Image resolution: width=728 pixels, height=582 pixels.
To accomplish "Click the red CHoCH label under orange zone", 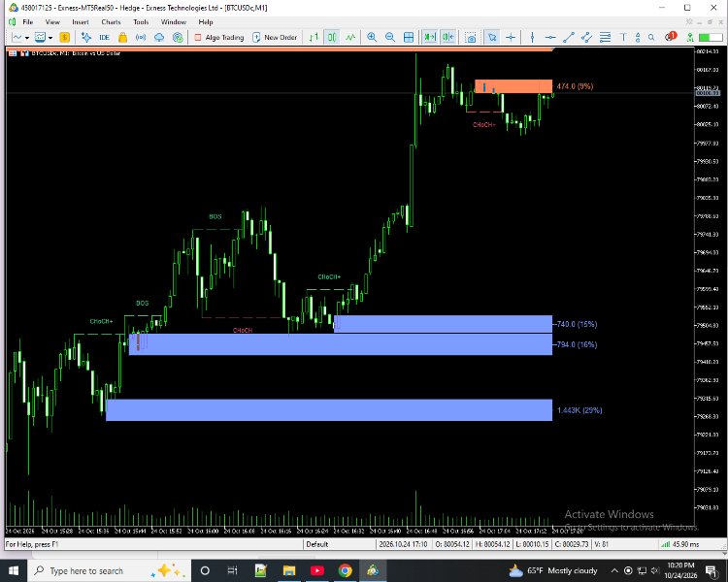I will pos(483,125).
